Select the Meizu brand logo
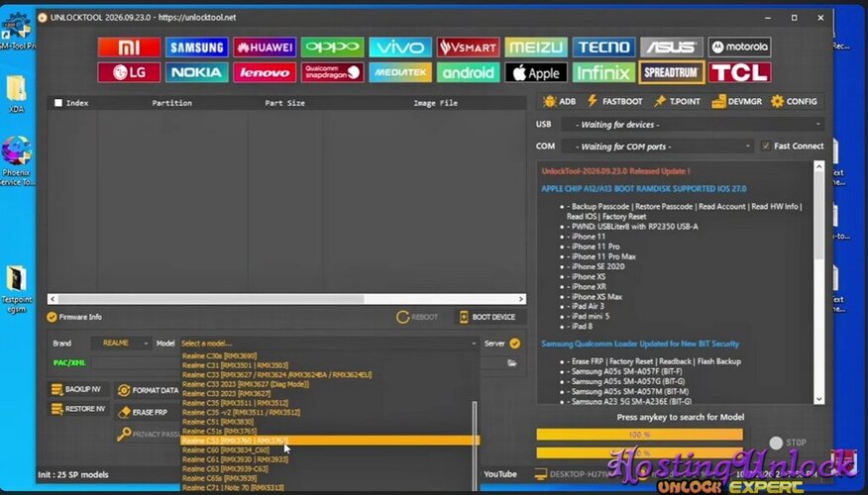 [536, 48]
